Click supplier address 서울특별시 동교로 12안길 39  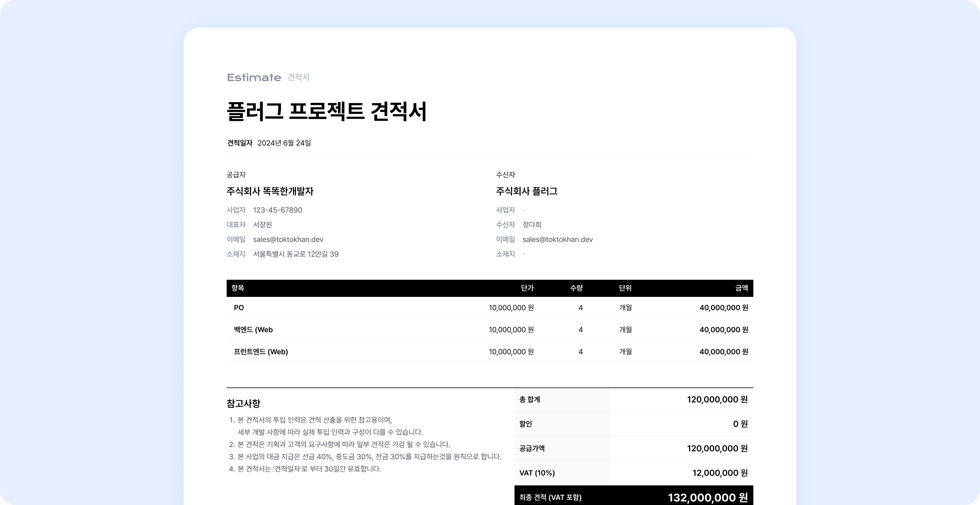(x=296, y=254)
